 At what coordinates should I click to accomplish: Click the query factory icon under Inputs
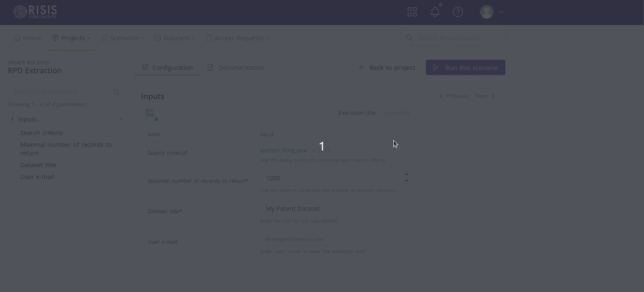[x=150, y=113]
